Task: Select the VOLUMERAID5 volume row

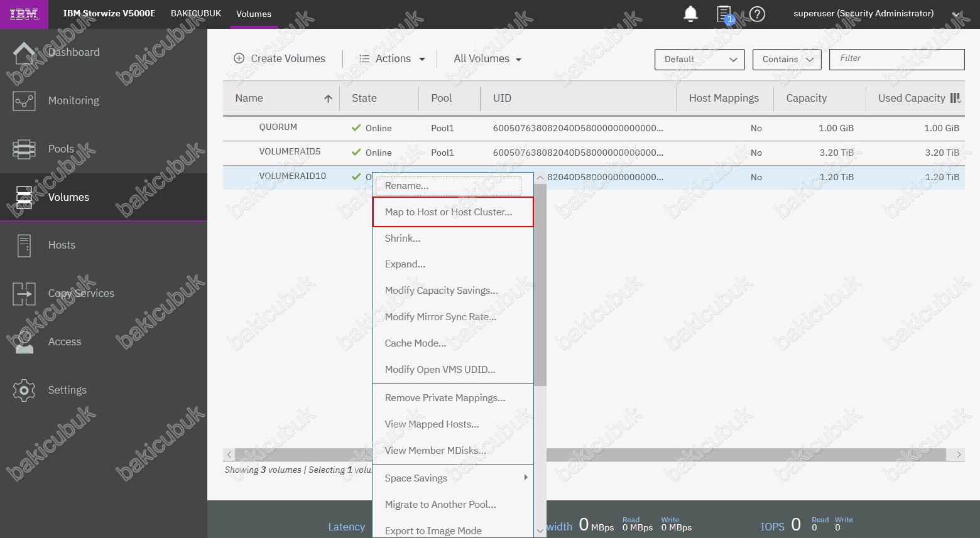Action: click(594, 152)
